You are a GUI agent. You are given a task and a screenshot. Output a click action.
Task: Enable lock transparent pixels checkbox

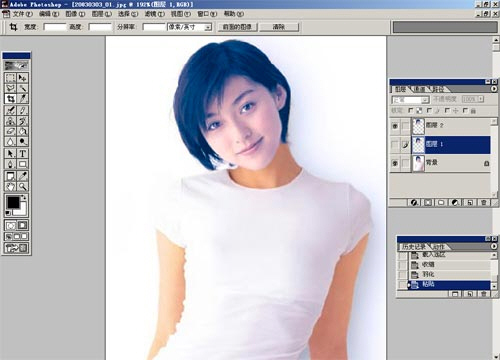(x=411, y=110)
